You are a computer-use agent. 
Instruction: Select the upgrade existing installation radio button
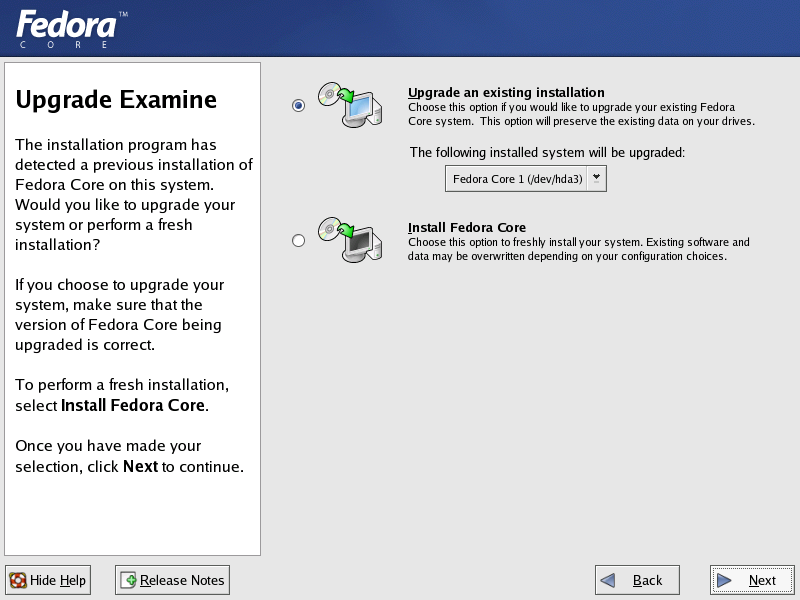pyautogui.click(x=298, y=106)
